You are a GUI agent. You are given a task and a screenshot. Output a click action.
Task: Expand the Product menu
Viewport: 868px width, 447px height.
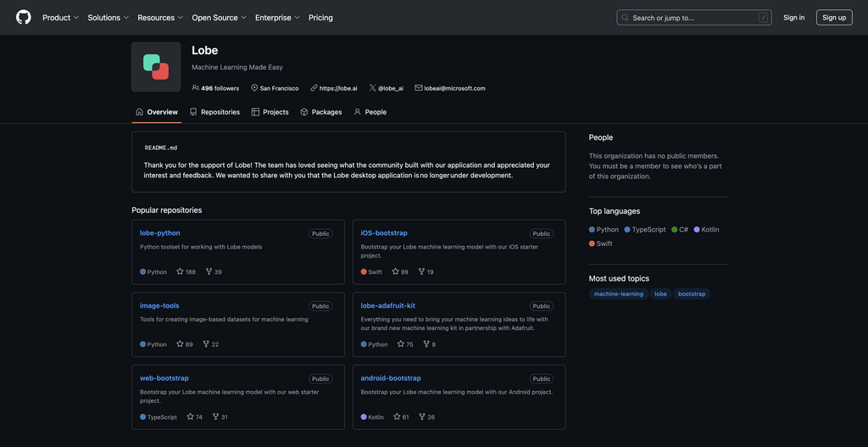(61, 18)
